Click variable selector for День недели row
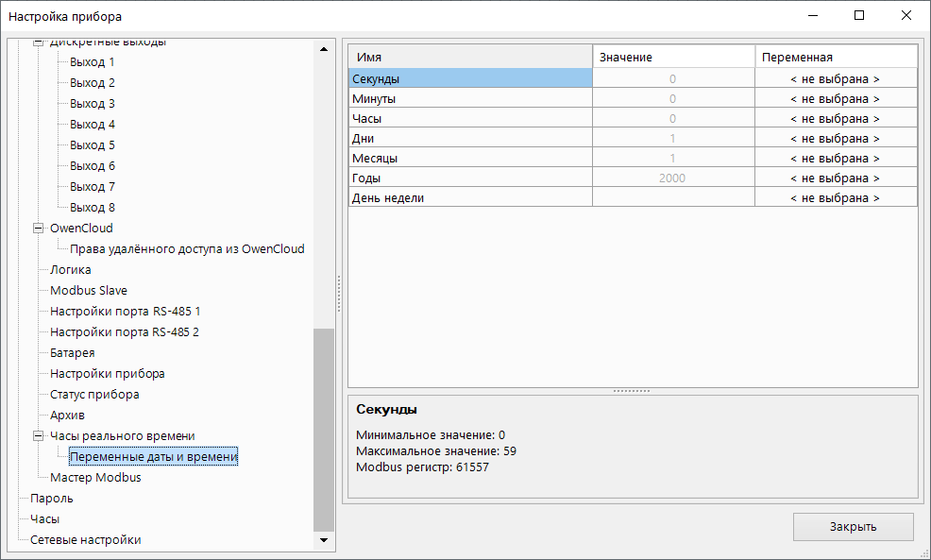The width and height of the screenshot is (931, 560). point(835,198)
